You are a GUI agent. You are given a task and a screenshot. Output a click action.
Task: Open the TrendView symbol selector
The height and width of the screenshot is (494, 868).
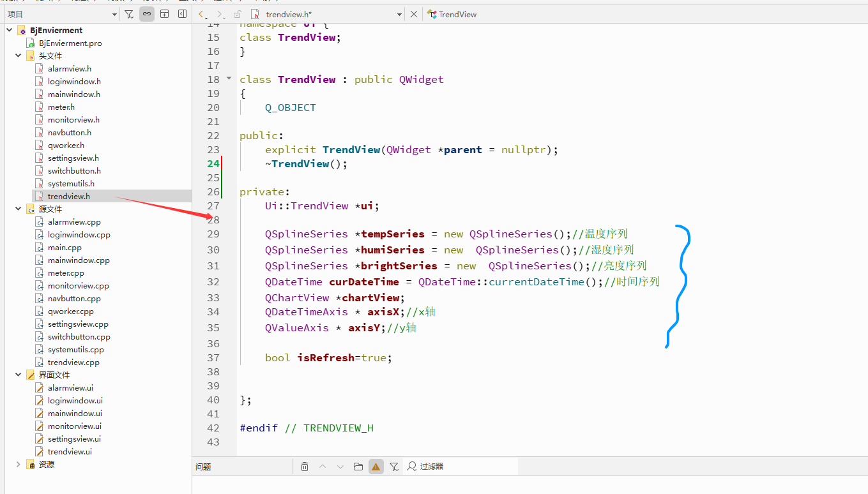pyautogui.click(x=452, y=14)
